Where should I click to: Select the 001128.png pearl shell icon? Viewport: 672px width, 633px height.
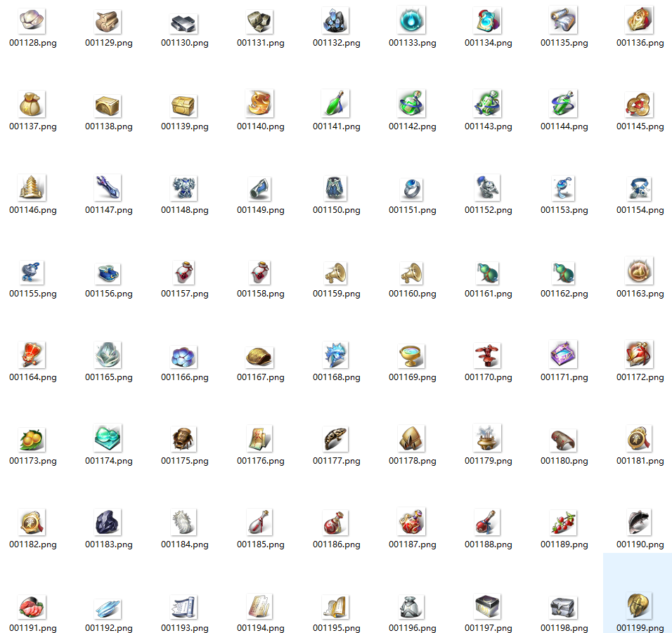tap(32, 22)
